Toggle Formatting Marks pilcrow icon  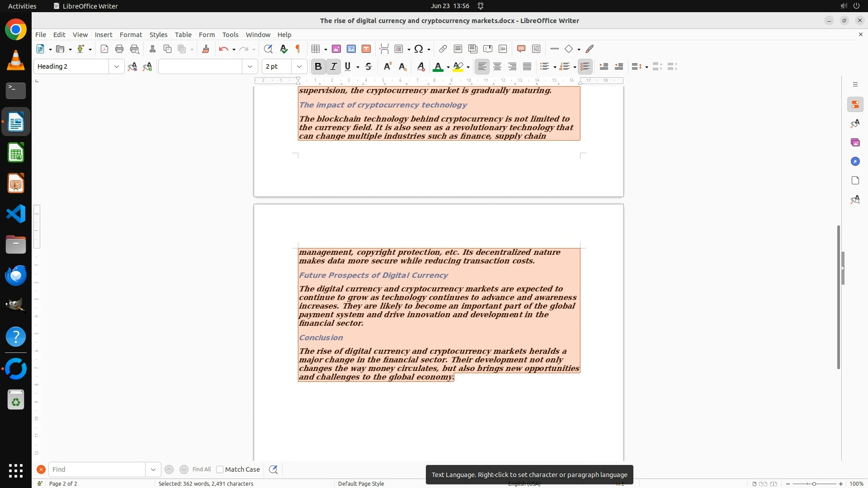point(298,49)
